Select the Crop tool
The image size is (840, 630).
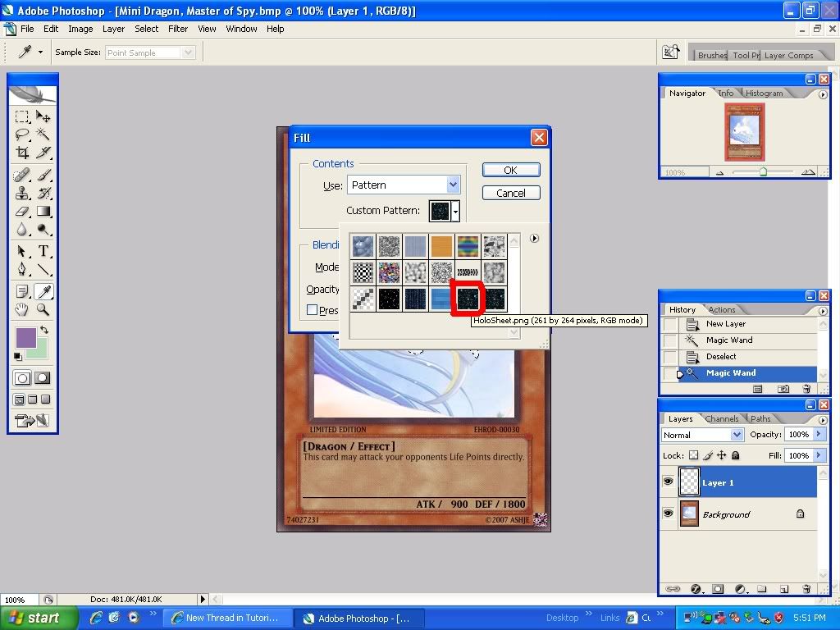[x=22, y=153]
